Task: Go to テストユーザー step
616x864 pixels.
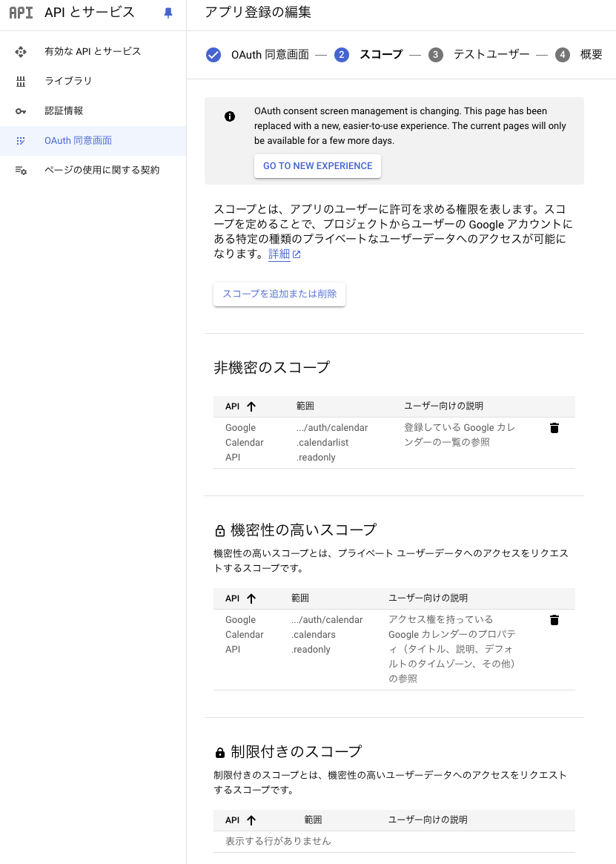Action: point(491,55)
